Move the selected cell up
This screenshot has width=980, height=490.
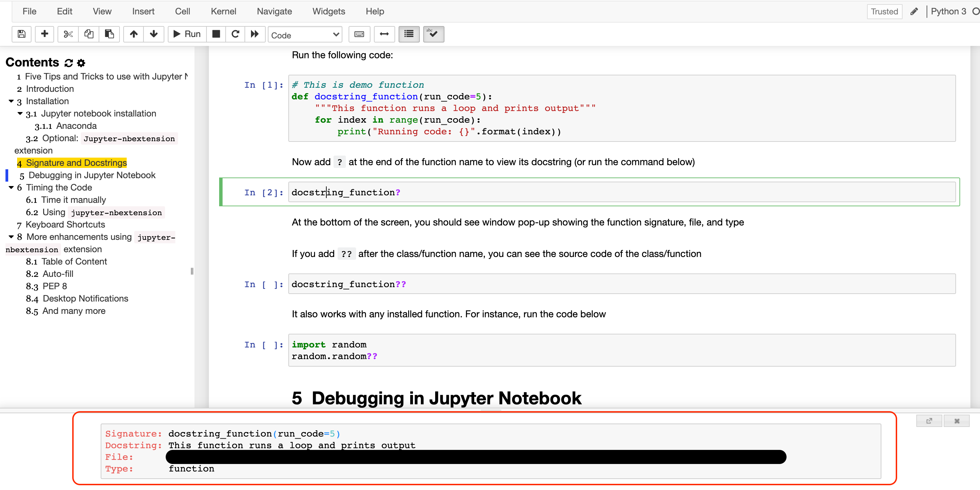pyautogui.click(x=134, y=34)
